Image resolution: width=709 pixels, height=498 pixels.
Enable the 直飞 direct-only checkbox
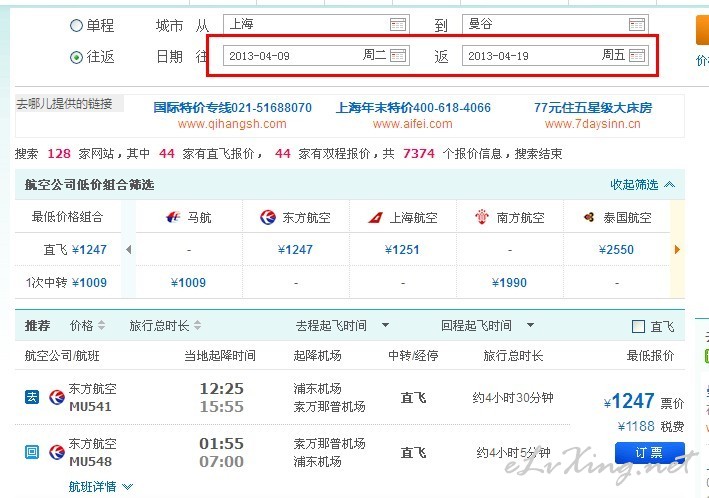coord(638,327)
